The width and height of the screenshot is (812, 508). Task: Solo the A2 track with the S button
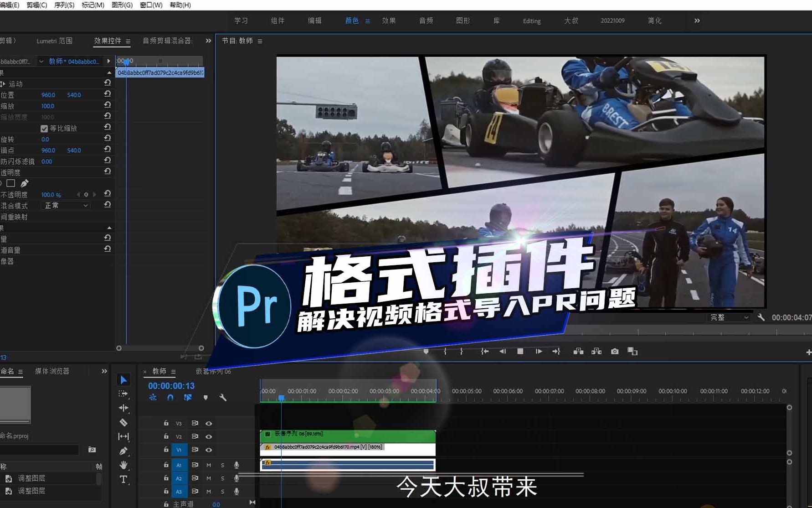[x=222, y=478]
